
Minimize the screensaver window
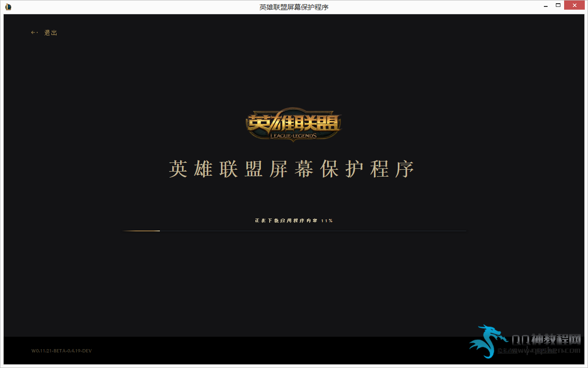545,6
